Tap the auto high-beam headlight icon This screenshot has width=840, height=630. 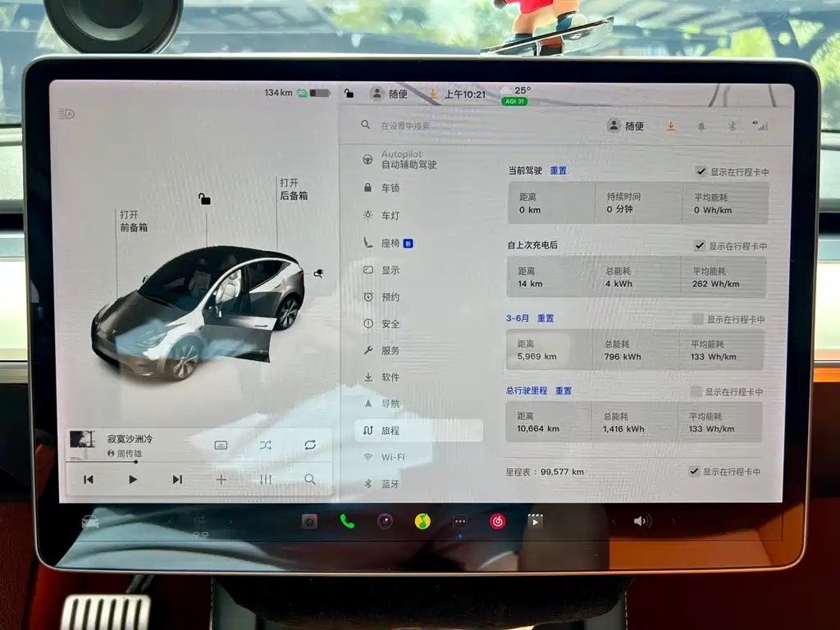[66, 113]
